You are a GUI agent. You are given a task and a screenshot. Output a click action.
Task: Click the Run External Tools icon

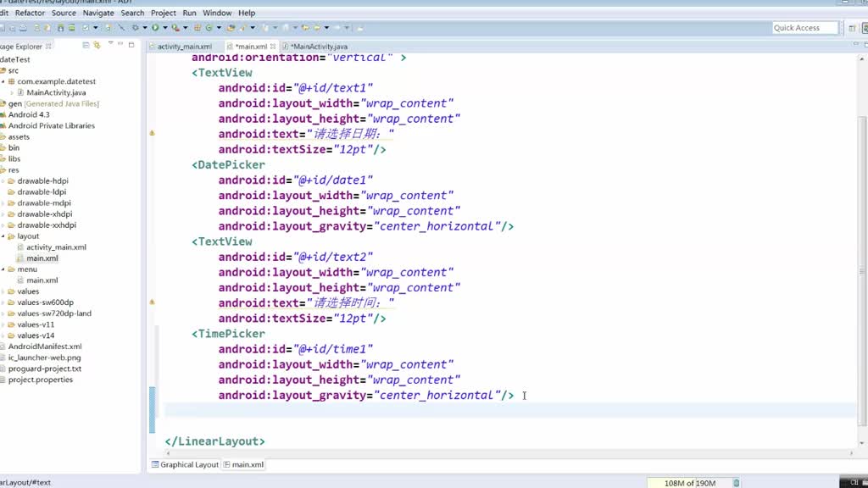click(x=175, y=28)
